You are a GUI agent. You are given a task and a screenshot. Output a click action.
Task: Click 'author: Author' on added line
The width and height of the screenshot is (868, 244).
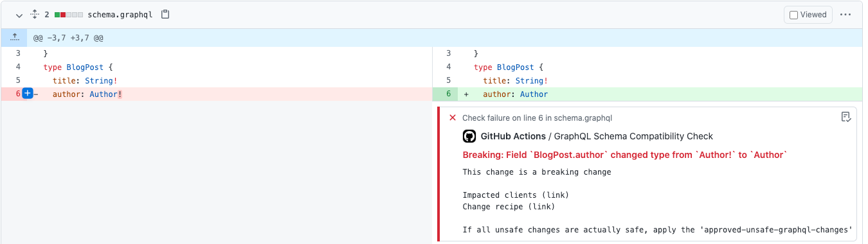pos(516,94)
